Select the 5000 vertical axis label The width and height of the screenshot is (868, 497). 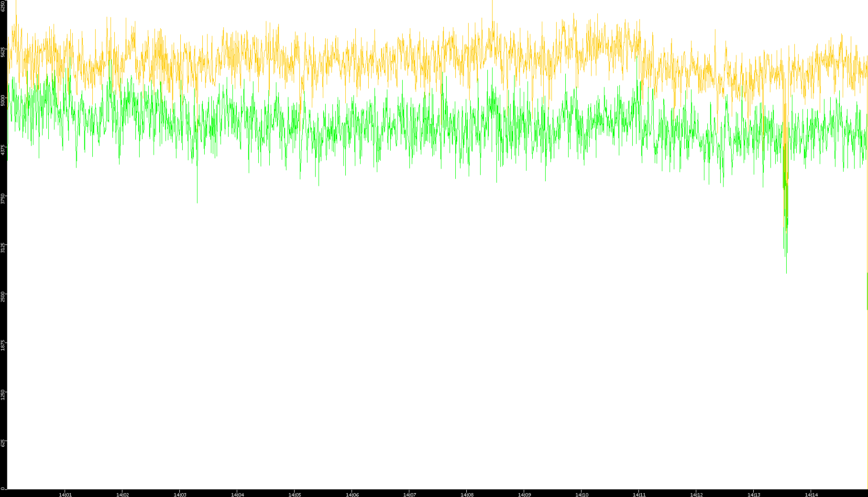pos(3,100)
